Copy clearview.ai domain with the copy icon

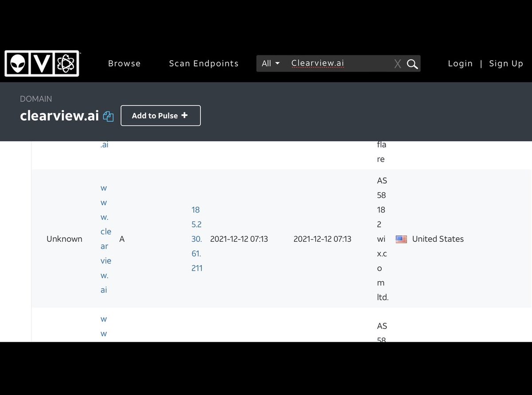[108, 116]
